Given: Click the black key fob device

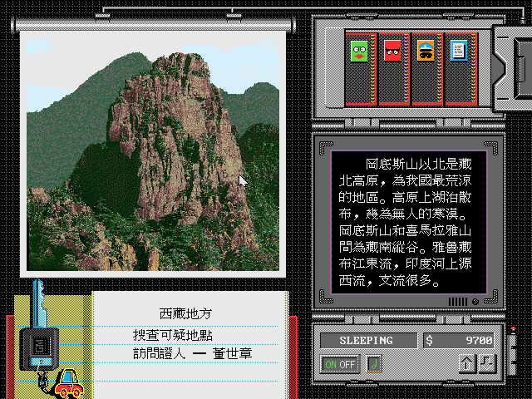Looking at the screenshot, I should pyautogui.click(x=39, y=349).
